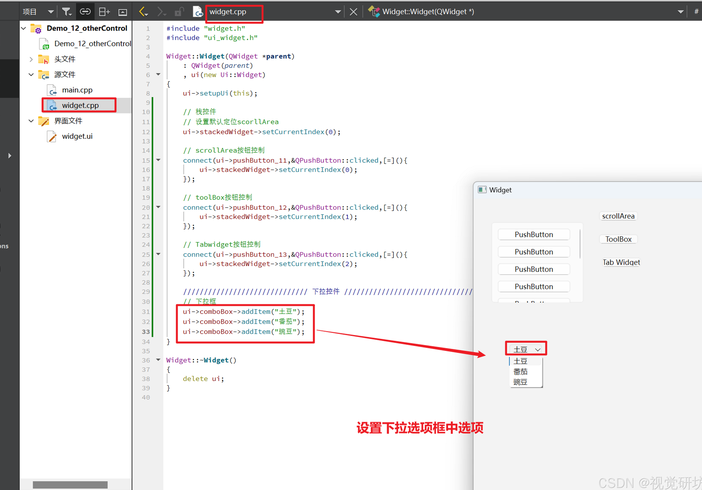Open the 项目 view selector dropdown
Viewport: 702px width, 490px height.
[51, 12]
